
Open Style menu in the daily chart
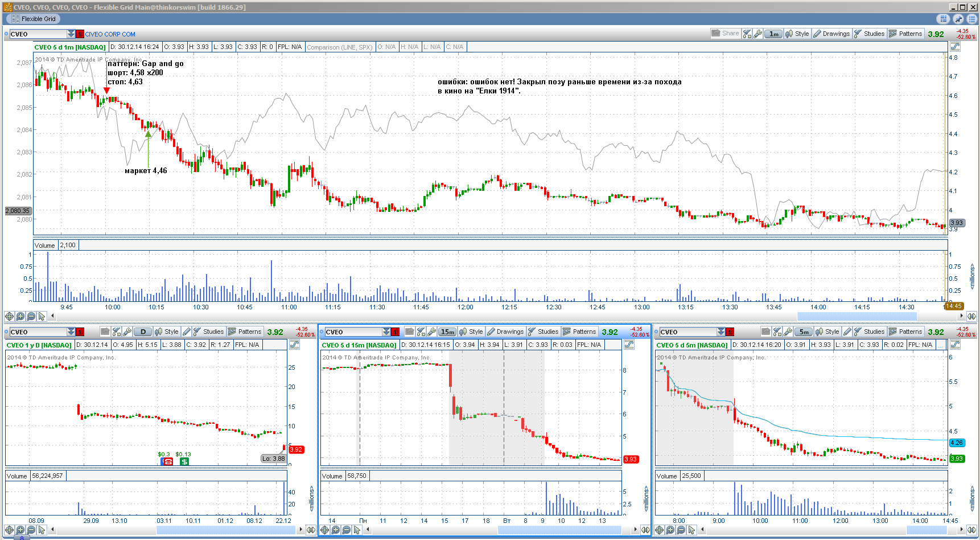pos(167,332)
